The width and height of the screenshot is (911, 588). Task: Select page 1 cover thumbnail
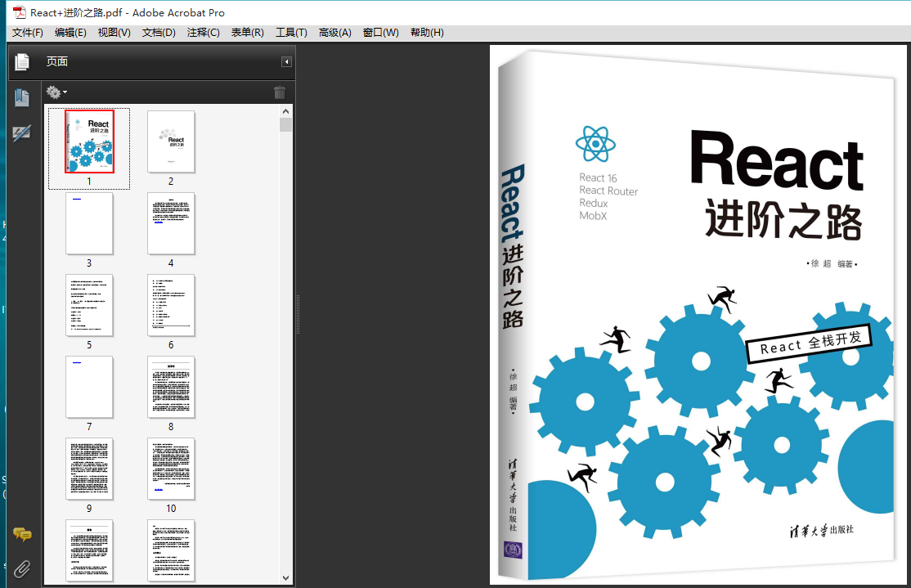pyautogui.click(x=89, y=141)
